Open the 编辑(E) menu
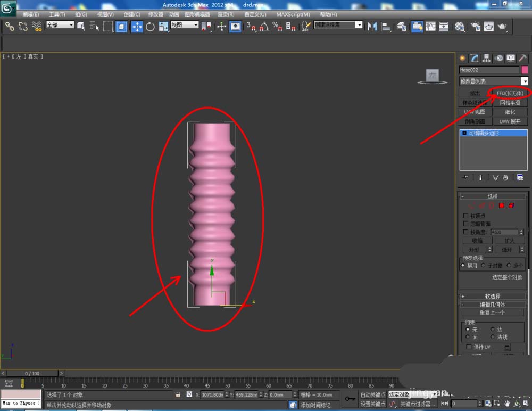The image size is (532, 411). [30, 14]
